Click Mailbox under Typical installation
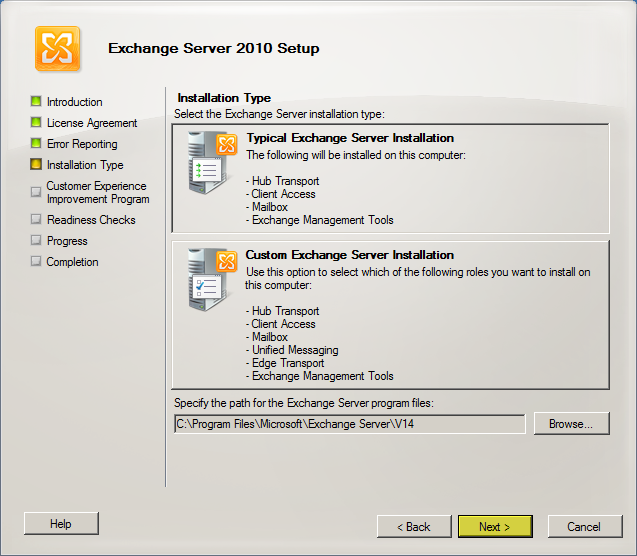Screen dimensions: 637x556 coord(269,207)
